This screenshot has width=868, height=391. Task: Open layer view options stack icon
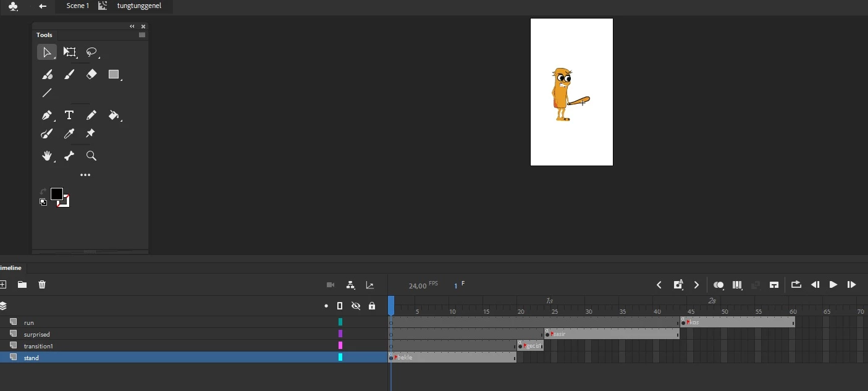coord(3,306)
